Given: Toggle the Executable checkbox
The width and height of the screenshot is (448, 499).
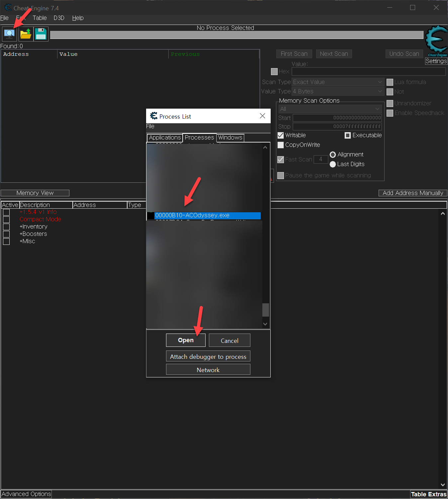Looking at the screenshot, I should point(348,135).
